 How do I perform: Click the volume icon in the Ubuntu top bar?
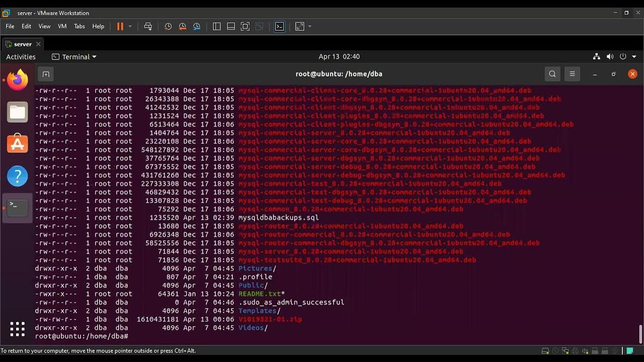point(610,57)
